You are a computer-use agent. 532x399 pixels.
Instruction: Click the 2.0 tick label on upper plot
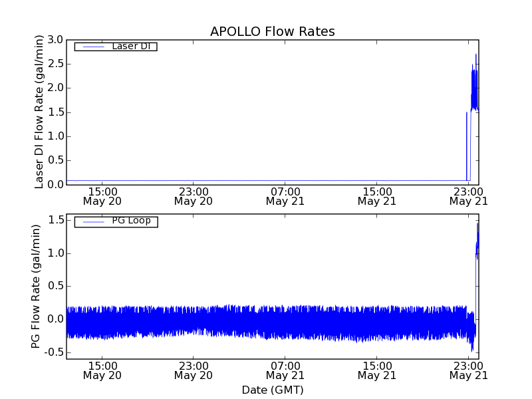pos(55,88)
